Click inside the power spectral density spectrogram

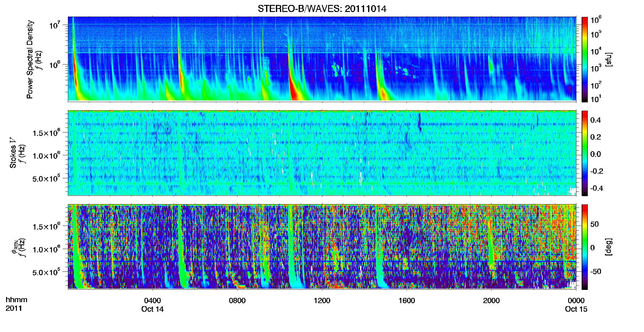pos(322,59)
